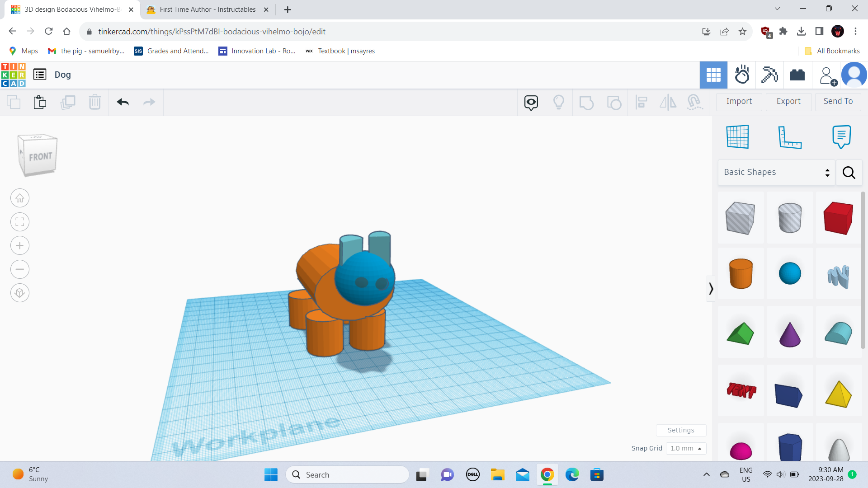Open the Basic Shapes dropdown
This screenshot has height=488, width=868.
tap(776, 172)
